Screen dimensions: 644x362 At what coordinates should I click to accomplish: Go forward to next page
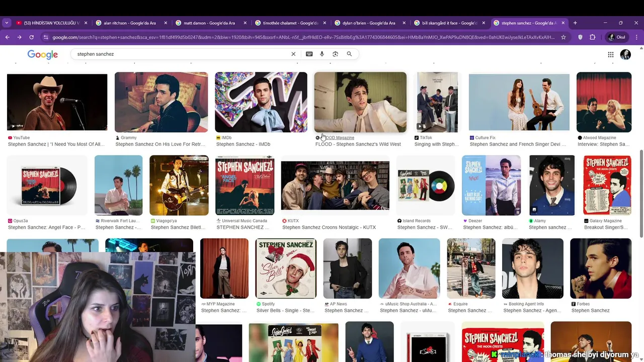click(x=19, y=37)
